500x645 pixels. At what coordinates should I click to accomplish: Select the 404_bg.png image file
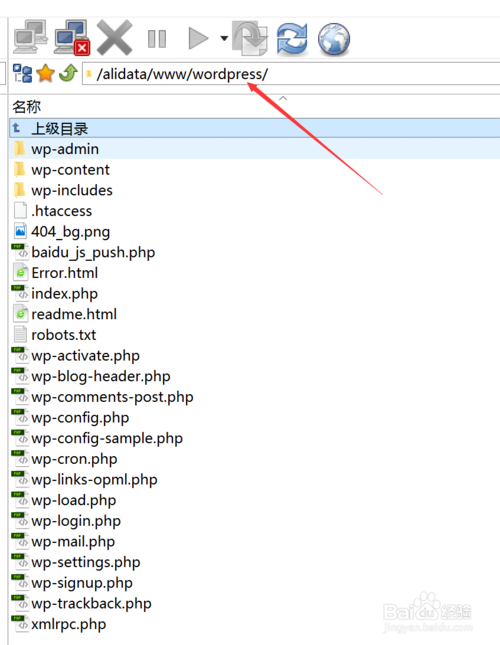coord(71,232)
